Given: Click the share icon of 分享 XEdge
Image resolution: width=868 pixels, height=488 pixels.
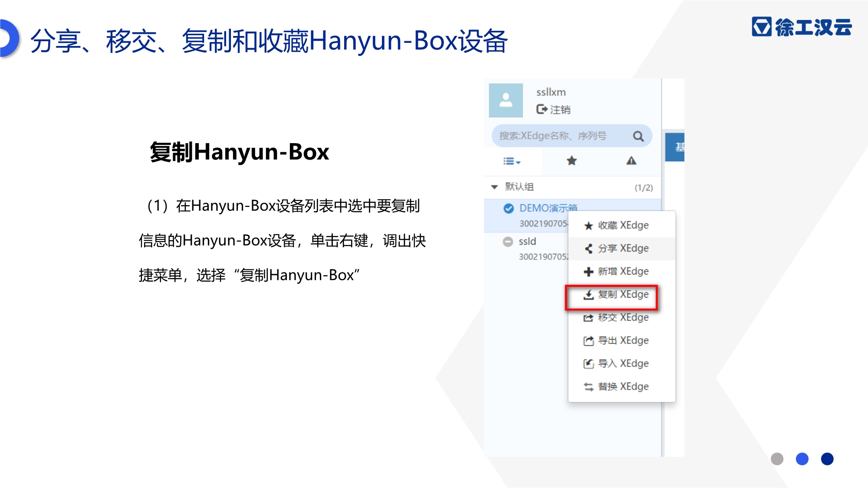Looking at the screenshot, I should pos(589,249).
